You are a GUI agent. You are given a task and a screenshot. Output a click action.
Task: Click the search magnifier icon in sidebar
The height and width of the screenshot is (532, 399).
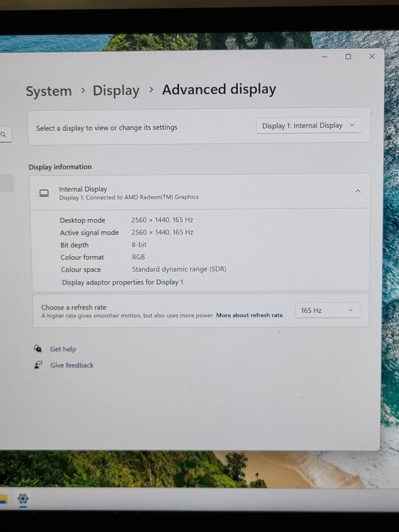pyautogui.click(x=4, y=135)
